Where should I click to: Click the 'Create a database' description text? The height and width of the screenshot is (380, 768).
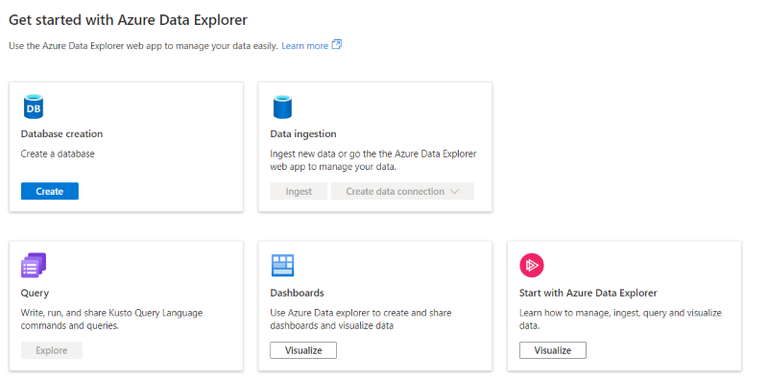[57, 154]
